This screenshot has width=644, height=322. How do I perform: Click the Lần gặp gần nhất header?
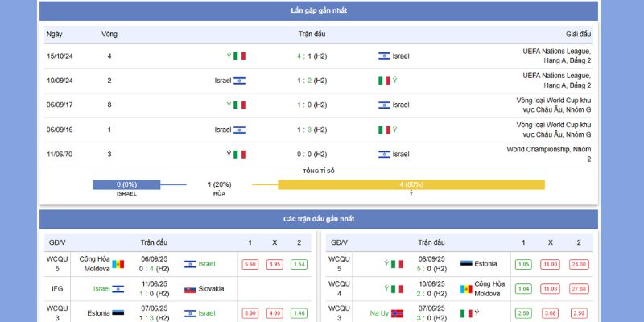click(x=320, y=11)
